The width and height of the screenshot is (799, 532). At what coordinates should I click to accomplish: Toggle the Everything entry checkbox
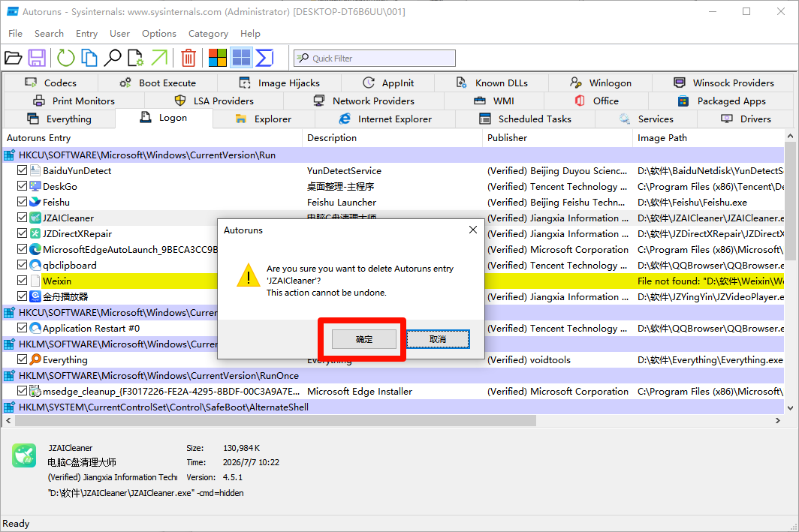pyautogui.click(x=22, y=360)
